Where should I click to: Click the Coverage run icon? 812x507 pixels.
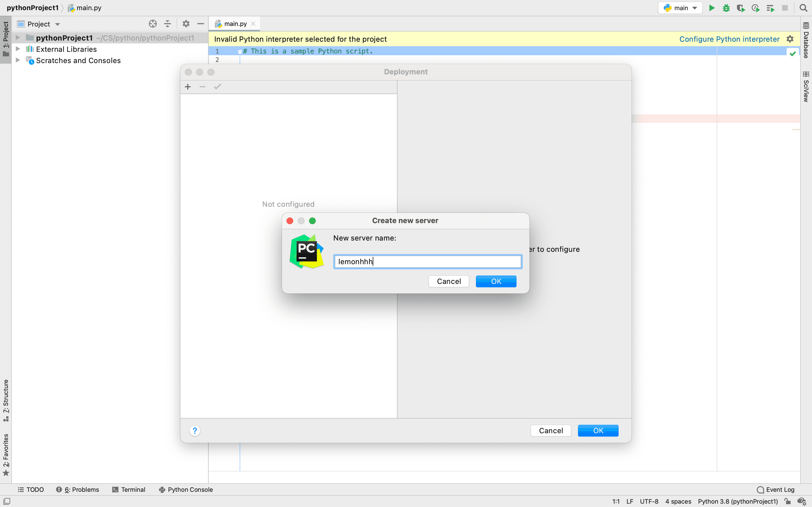pyautogui.click(x=741, y=8)
